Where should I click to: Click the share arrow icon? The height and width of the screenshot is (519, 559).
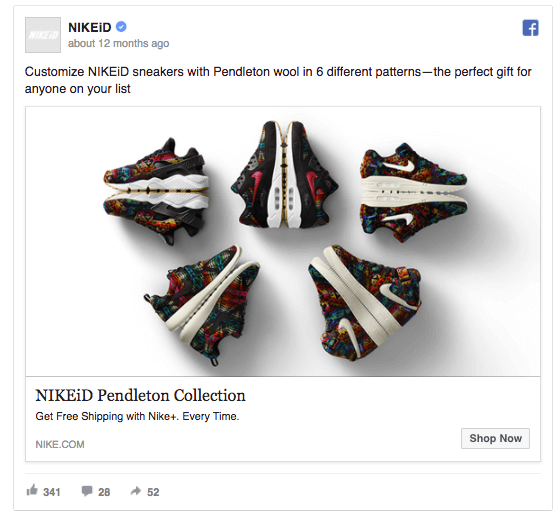(x=135, y=491)
